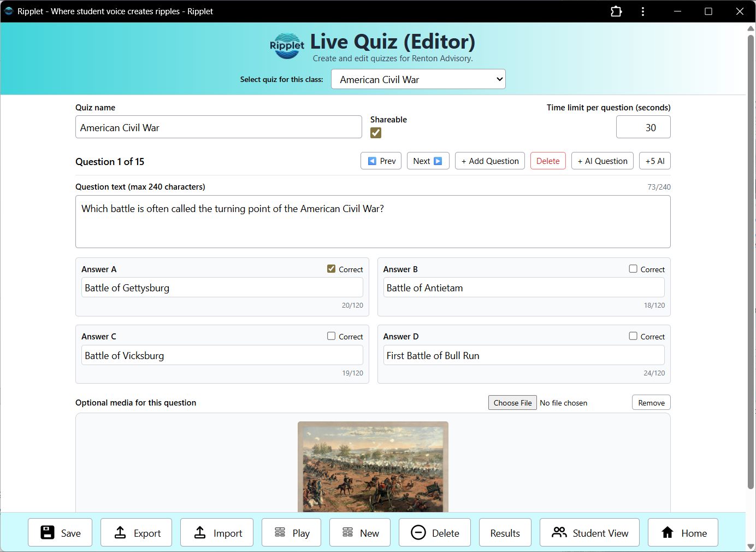756x552 pixels.
Task: Click the Export upload arrow icon
Action: pyautogui.click(x=120, y=532)
